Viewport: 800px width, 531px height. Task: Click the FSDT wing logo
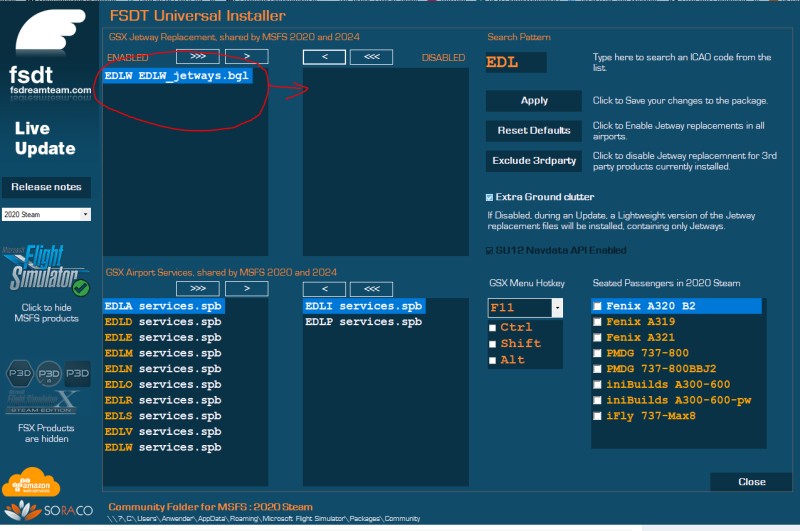coord(48,34)
